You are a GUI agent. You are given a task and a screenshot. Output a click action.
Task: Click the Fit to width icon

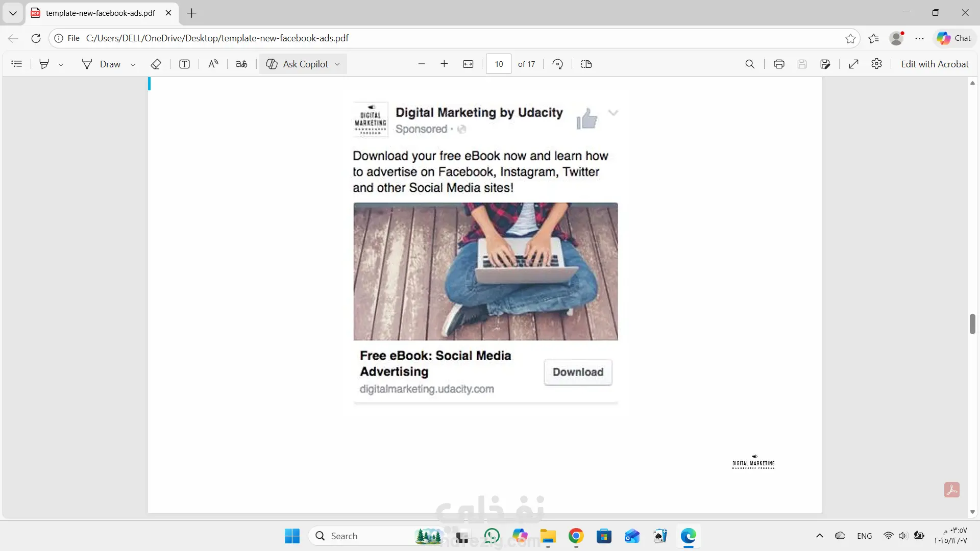pos(468,64)
